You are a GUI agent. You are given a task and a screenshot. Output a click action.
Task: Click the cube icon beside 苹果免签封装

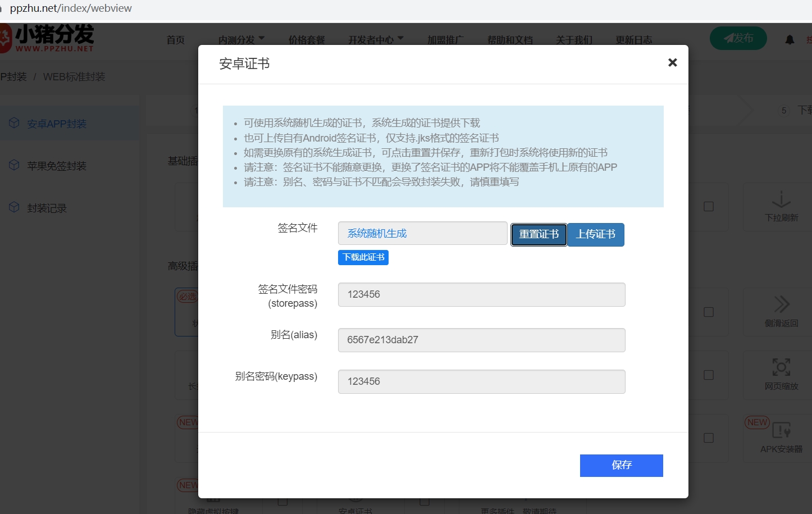click(14, 165)
